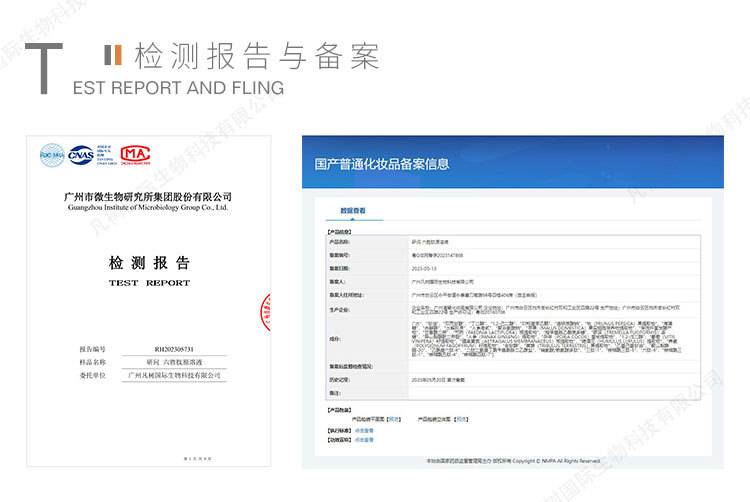Click the orange-gray bar icon beside heading
This screenshot has height=502, width=750.
point(113,55)
